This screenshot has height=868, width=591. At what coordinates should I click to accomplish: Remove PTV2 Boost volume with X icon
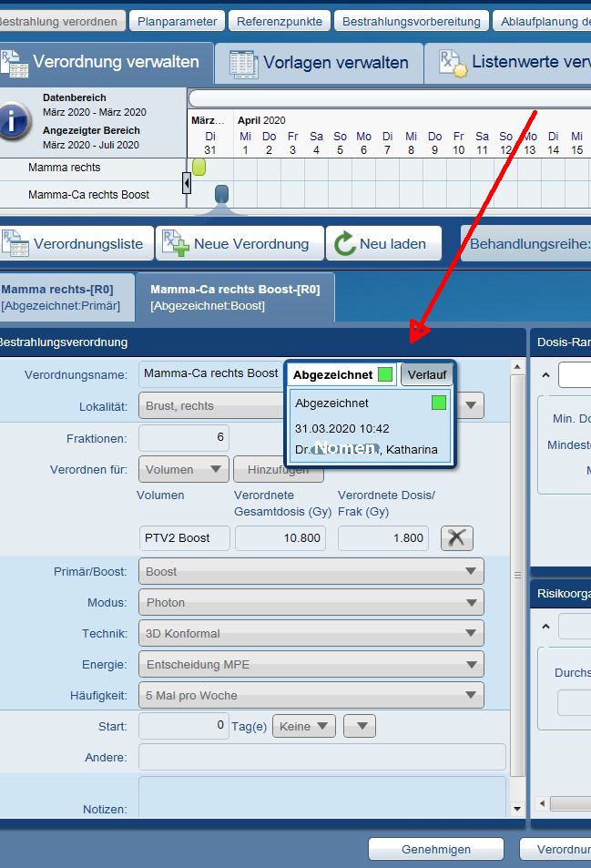[x=456, y=538]
